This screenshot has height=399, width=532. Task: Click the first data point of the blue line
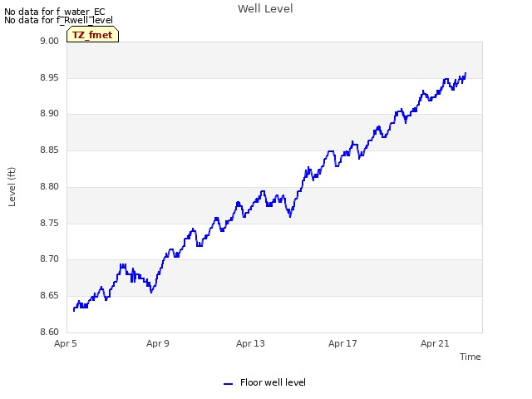tap(74, 310)
